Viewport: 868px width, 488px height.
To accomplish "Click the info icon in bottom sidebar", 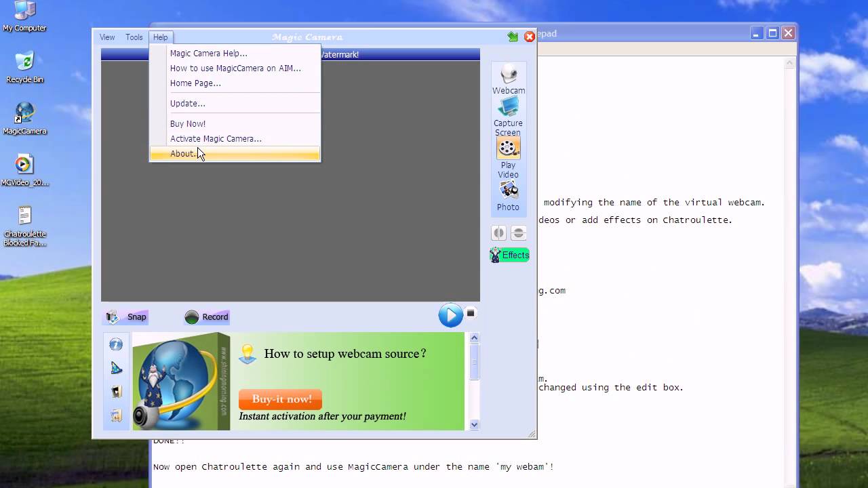I will pos(116,344).
